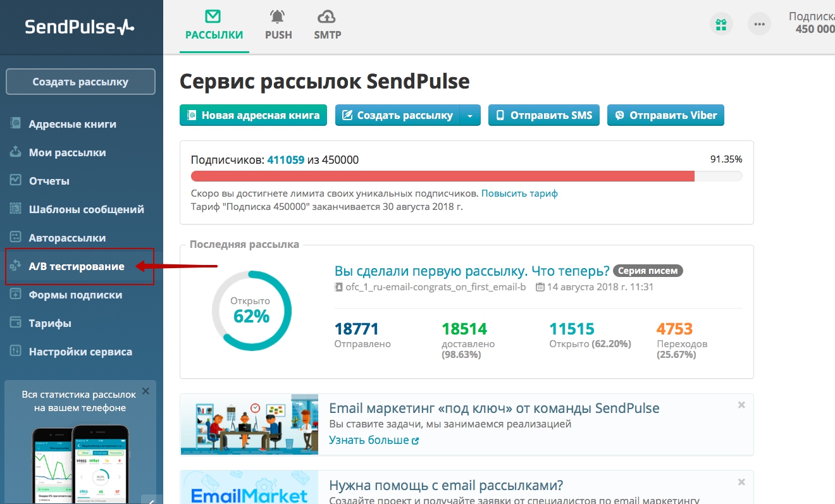Click the Отправить Viber button

(x=665, y=115)
